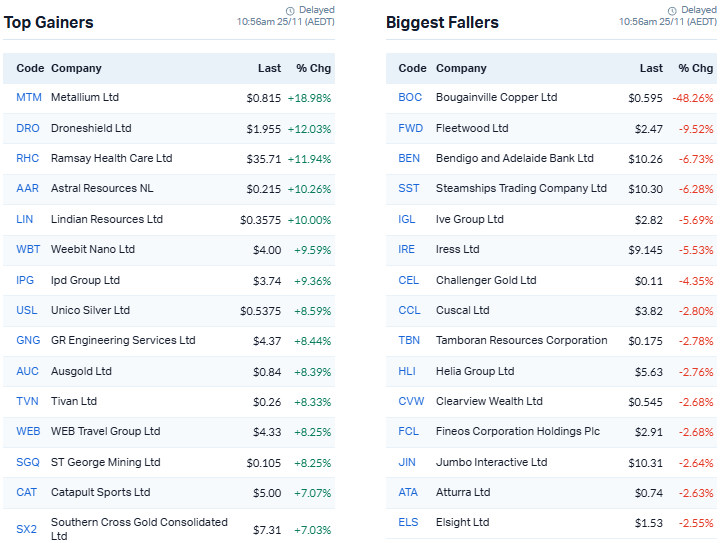Open the CCL stock code link
Image resolution: width=725 pixels, height=543 pixels.
[409, 310]
